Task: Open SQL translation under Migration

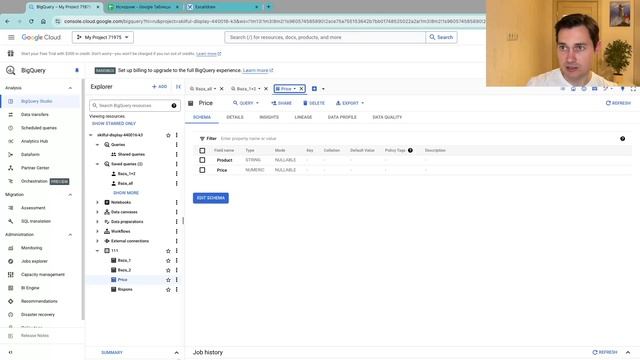Action: click(x=36, y=221)
